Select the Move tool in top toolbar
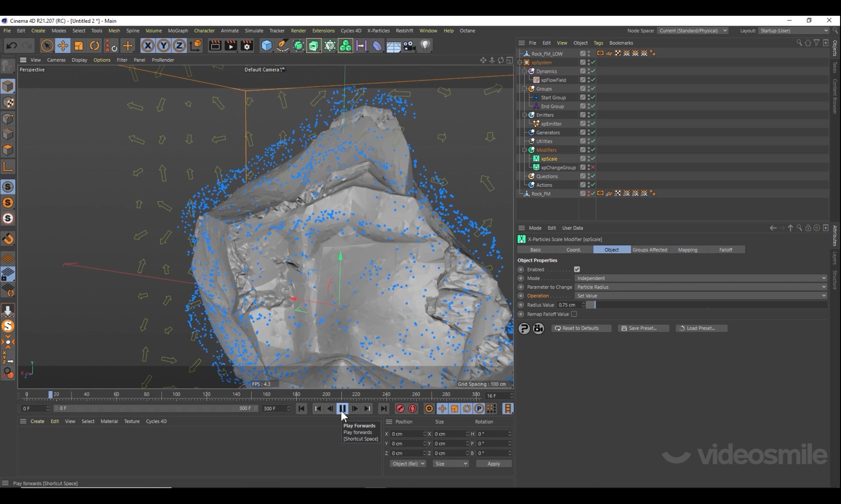Screen dimensions: 841x504 pos(63,46)
